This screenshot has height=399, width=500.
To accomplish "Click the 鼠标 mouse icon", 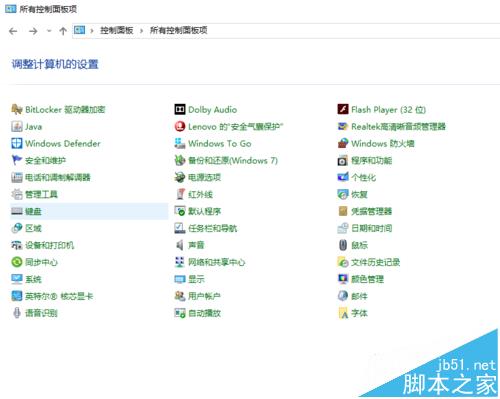I will [343, 245].
